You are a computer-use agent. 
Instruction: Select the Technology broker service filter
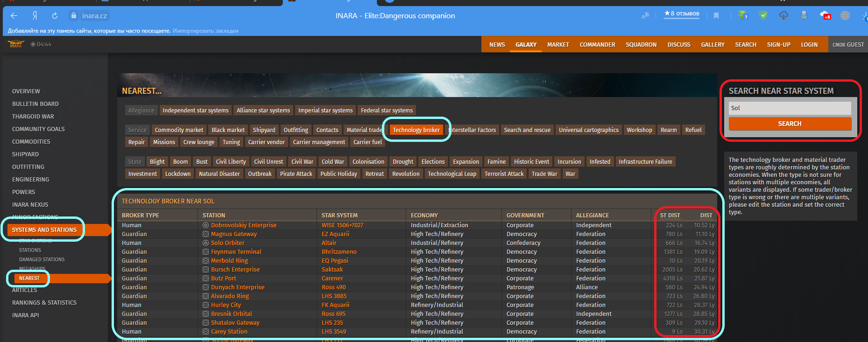pyautogui.click(x=416, y=130)
